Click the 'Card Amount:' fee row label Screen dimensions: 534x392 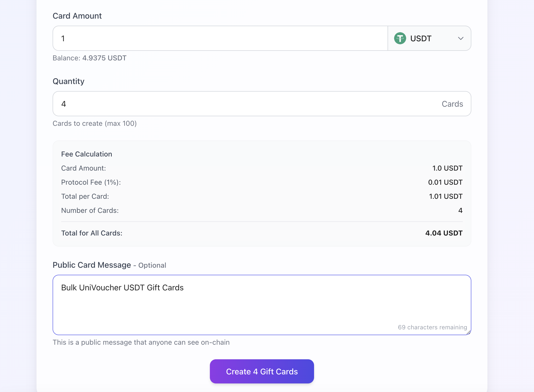[84, 168]
